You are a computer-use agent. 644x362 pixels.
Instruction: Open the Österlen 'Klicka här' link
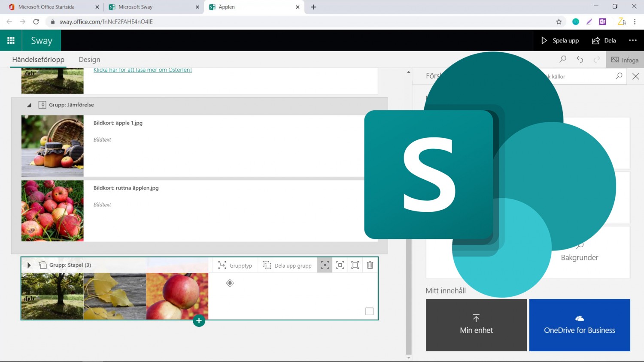pyautogui.click(x=143, y=70)
